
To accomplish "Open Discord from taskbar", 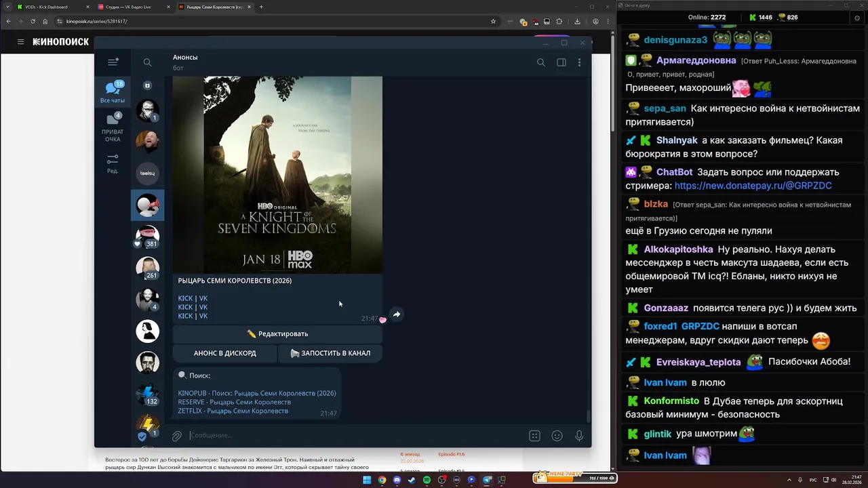I will 397,480.
